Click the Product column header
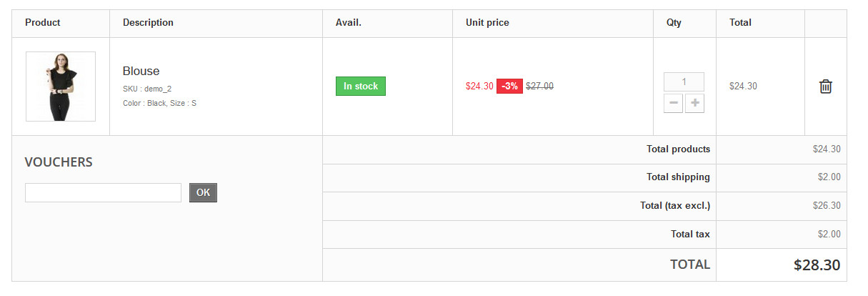 (x=43, y=23)
